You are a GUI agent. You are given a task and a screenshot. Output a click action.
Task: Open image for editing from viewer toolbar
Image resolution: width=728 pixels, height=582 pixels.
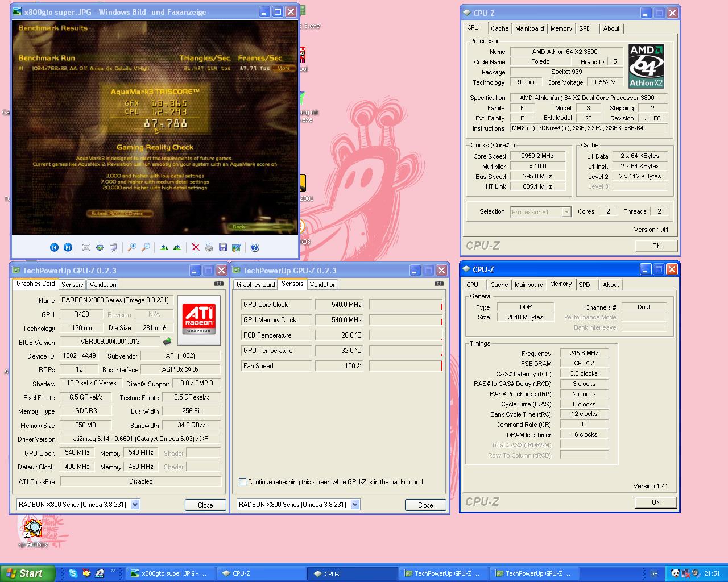tap(237, 247)
